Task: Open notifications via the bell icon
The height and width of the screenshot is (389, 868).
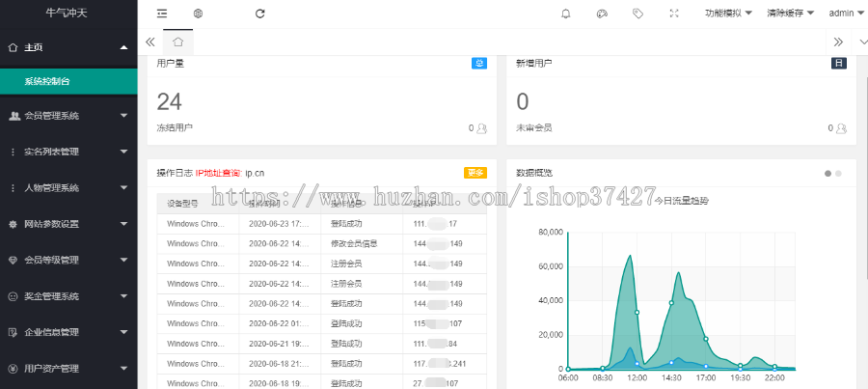Action: 565,14
